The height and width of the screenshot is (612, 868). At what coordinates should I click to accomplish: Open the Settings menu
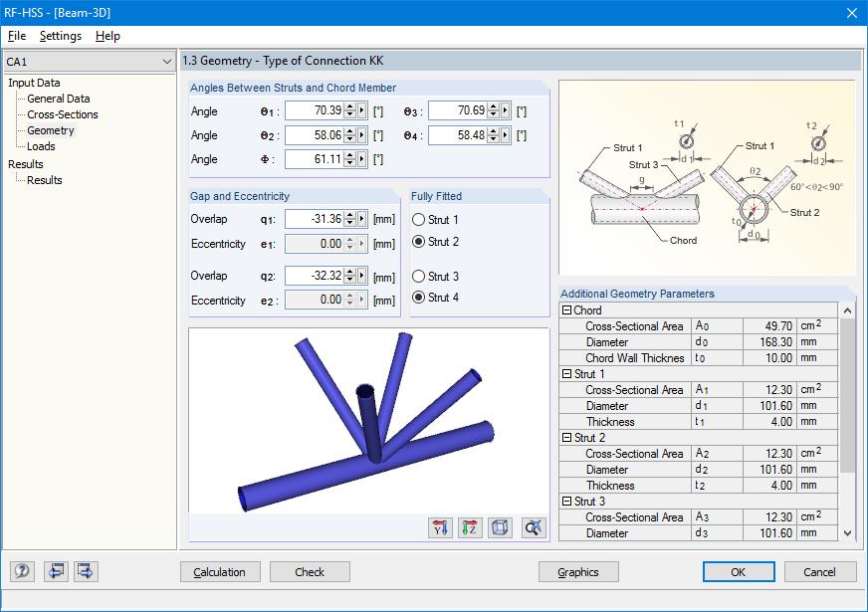pos(60,36)
